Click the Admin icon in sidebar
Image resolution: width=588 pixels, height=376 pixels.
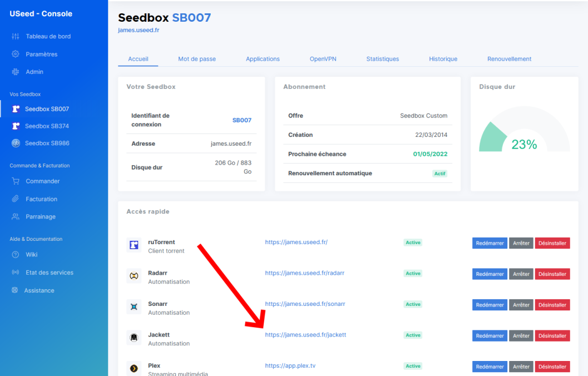pos(16,72)
